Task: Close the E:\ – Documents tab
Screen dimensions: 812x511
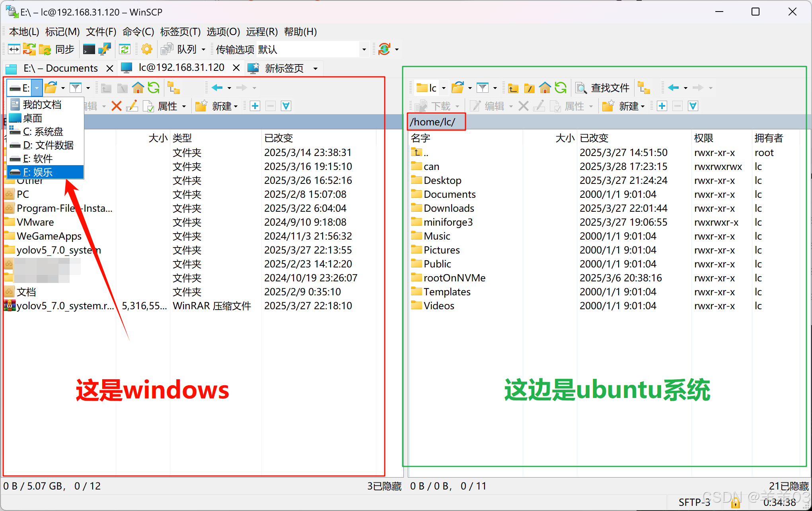Action: pyautogui.click(x=110, y=68)
